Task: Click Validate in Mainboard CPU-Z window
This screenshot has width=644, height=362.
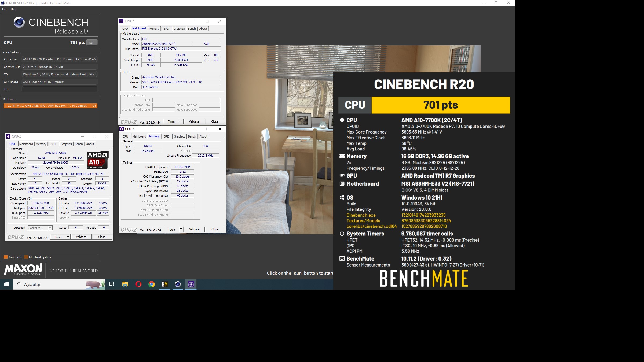Action: 194,121
